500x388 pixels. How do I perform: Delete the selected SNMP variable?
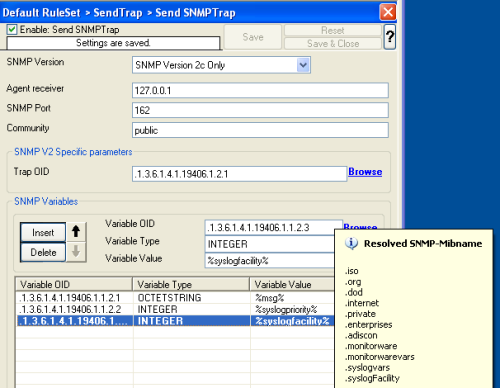point(43,252)
